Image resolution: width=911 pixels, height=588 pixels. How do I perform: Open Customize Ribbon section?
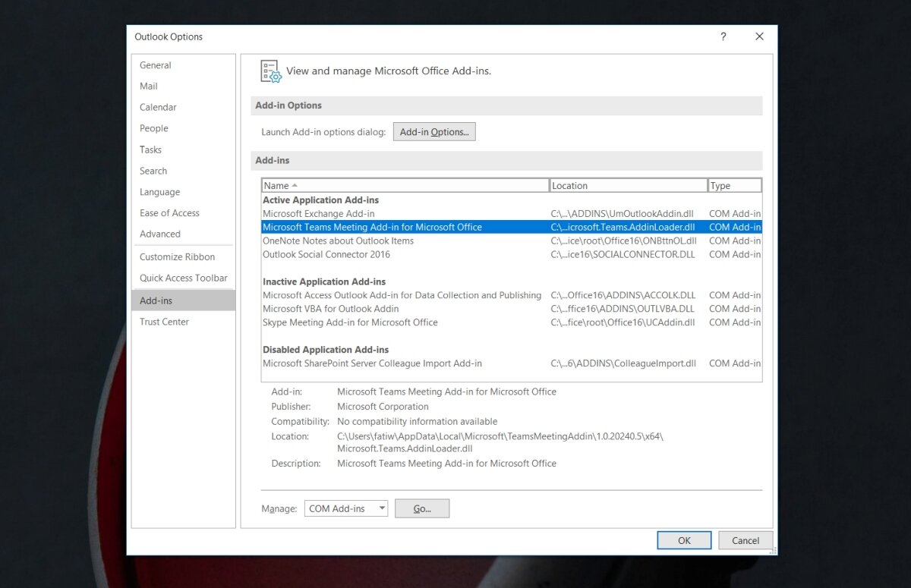(x=177, y=257)
